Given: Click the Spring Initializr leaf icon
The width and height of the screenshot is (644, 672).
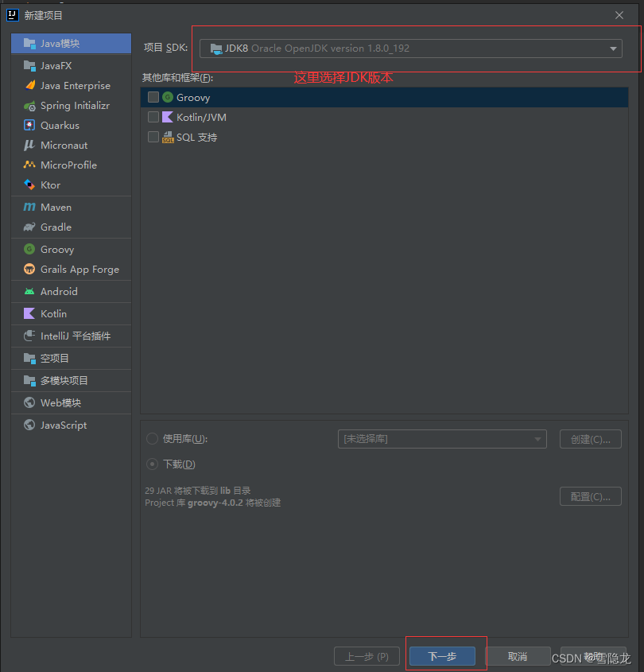Looking at the screenshot, I should (29, 106).
